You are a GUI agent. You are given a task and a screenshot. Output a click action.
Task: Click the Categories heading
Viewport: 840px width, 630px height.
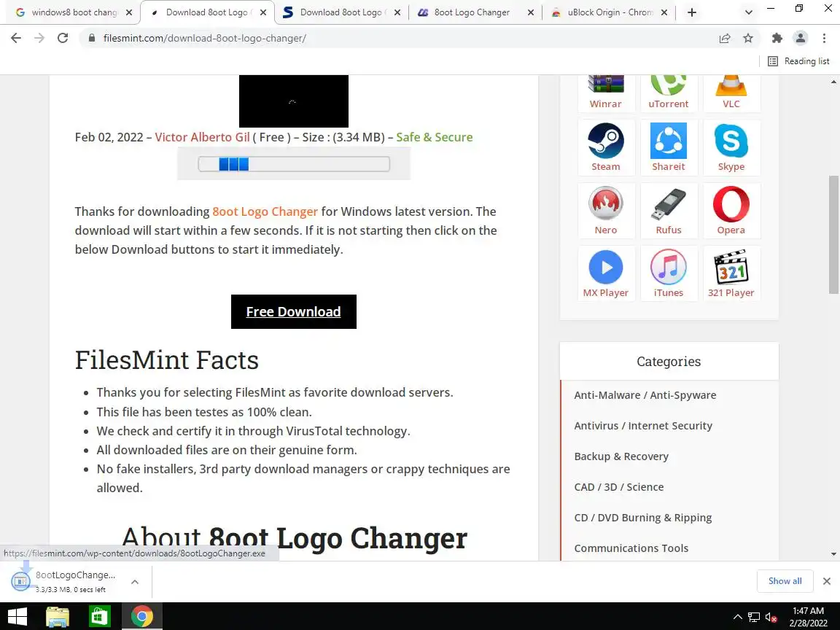pos(669,362)
